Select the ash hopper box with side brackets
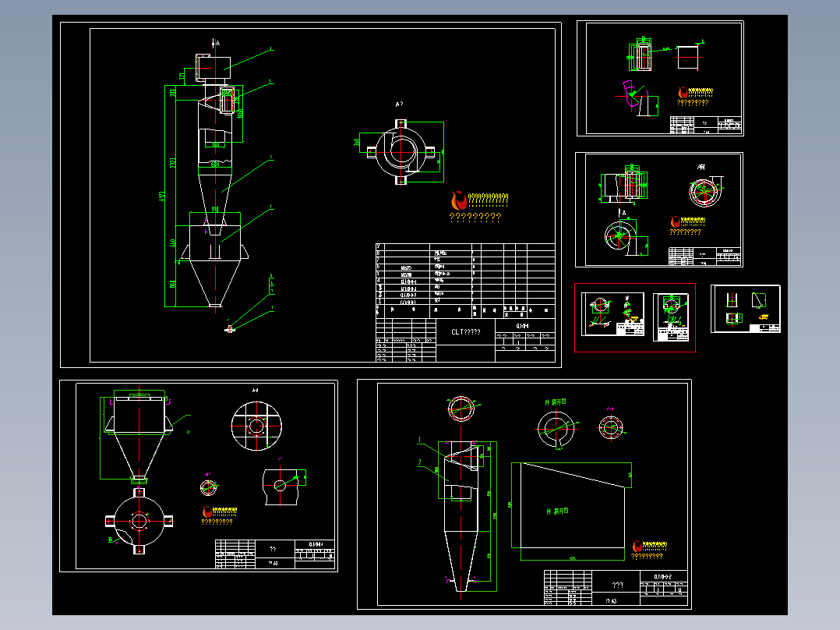Viewport: 840px width, 630px height. (215, 243)
